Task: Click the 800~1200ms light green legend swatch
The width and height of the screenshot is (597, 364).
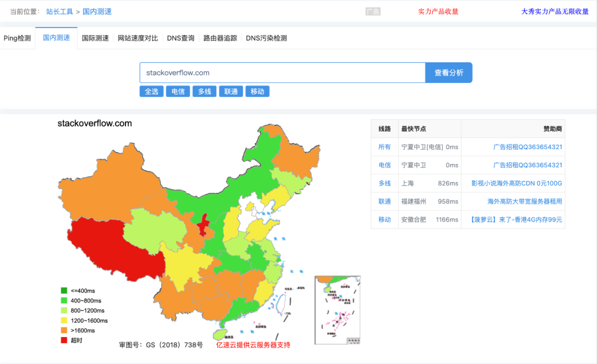Action: click(64, 310)
